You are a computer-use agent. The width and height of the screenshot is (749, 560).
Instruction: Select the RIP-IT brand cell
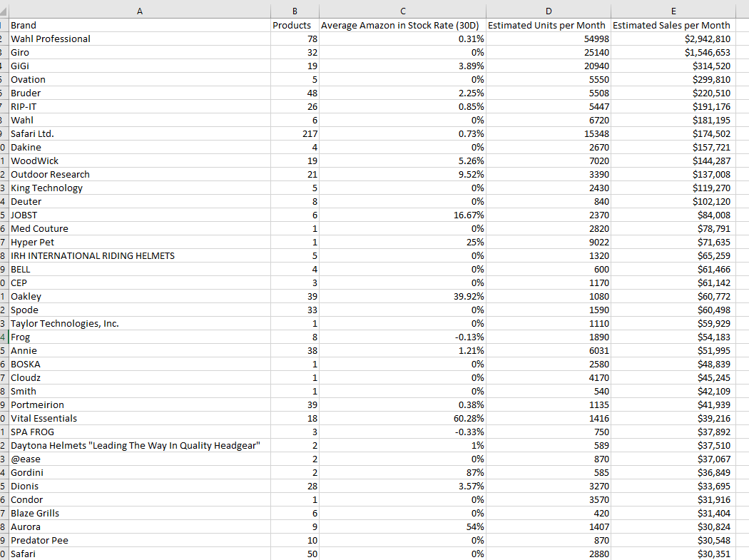click(x=140, y=106)
